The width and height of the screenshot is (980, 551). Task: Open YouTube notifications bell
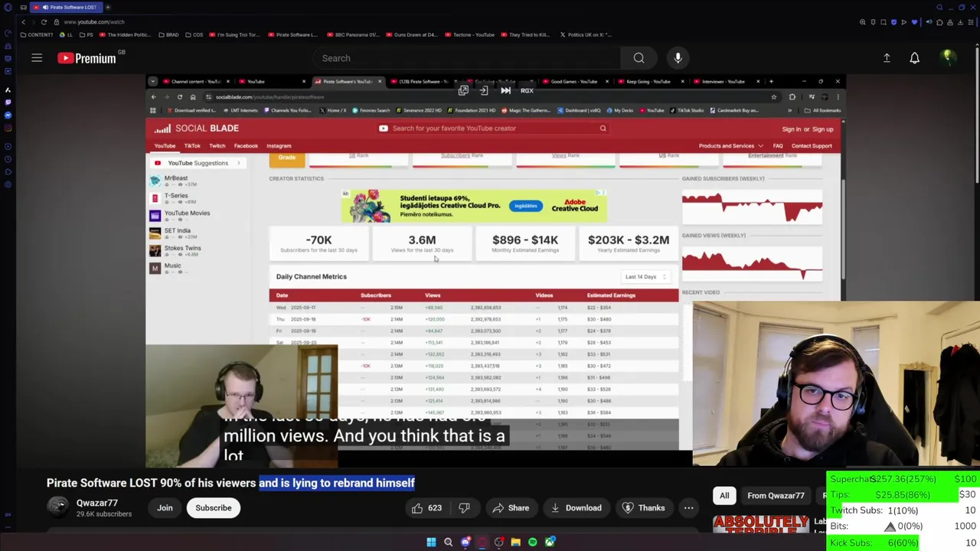[x=914, y=58]
